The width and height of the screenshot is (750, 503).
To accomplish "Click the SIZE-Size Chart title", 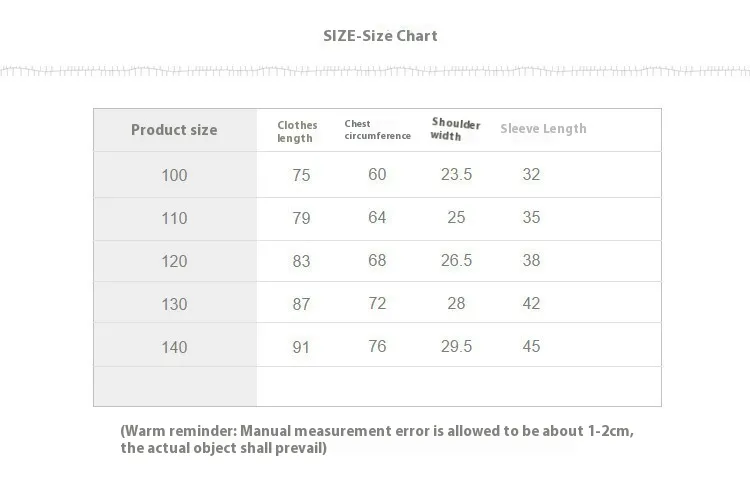I will click(x=380, y=36).
